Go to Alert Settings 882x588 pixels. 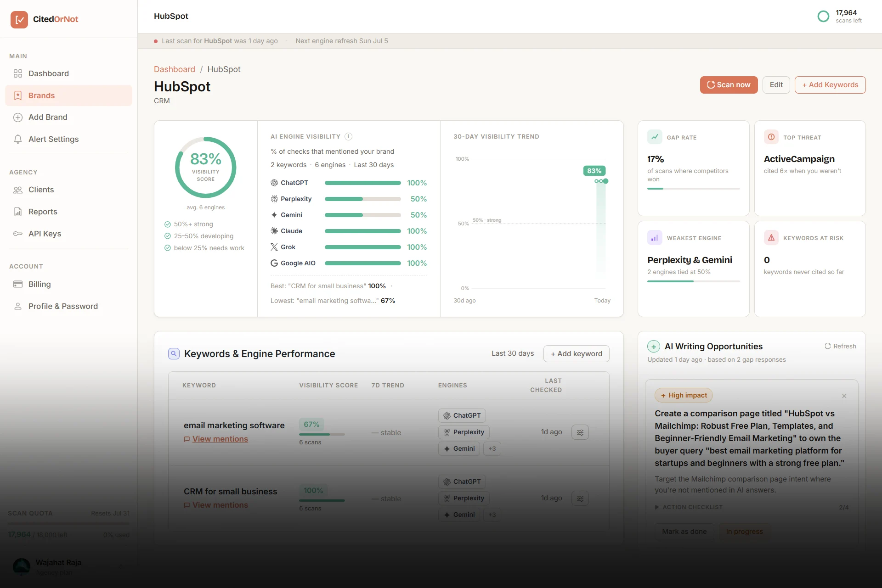(x=68, y=139)
